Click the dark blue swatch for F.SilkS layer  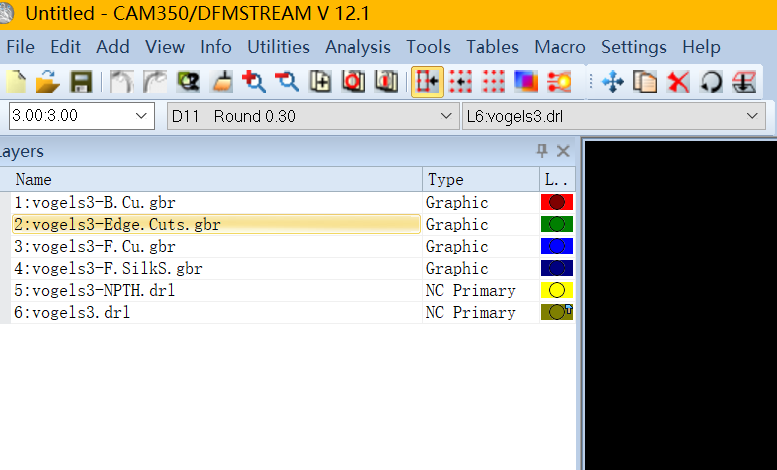[x=557, y=268]
